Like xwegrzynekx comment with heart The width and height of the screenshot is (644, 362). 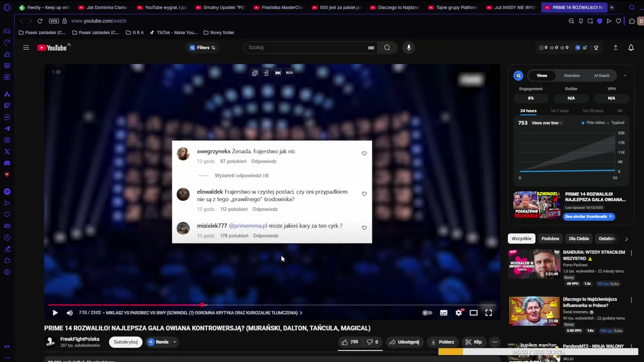click(x=364, y=153)
